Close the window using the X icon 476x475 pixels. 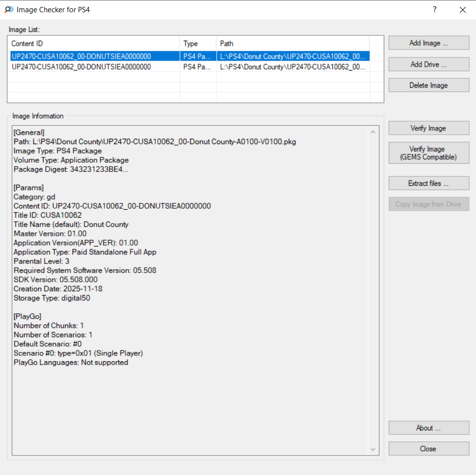click(x=462, y=10)
